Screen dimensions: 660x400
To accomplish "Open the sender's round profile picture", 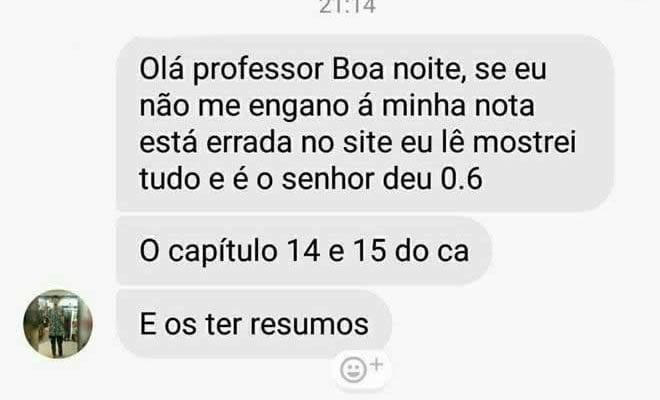I will (58, 324).
